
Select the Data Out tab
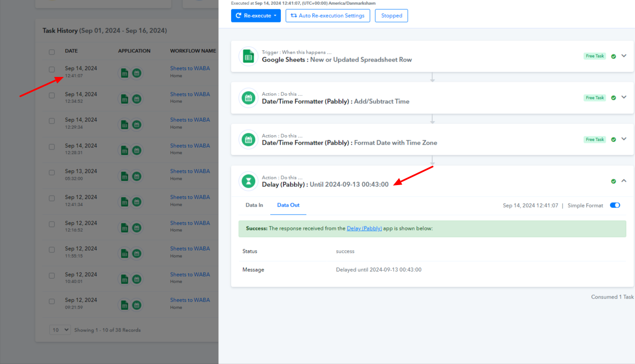[288, 205]
